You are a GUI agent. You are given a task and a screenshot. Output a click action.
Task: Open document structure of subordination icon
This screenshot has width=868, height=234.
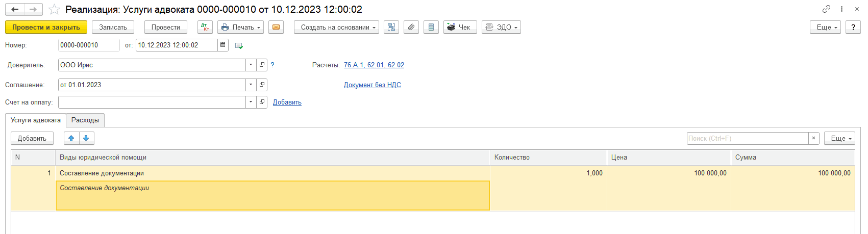[x=391, y=27]
